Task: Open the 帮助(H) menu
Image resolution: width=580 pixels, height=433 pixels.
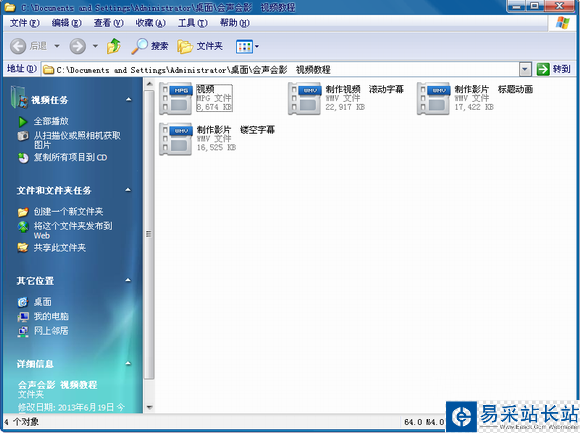Action: [x=235, y=23]
